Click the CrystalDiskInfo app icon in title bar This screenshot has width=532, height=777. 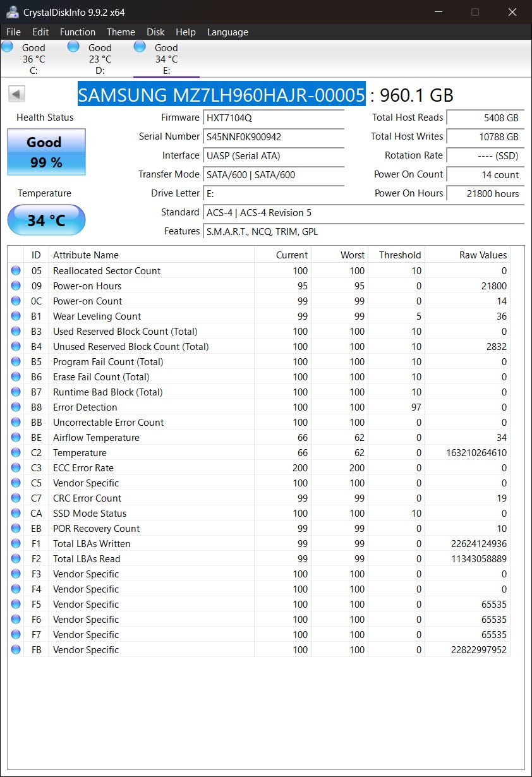pos(12,12)
